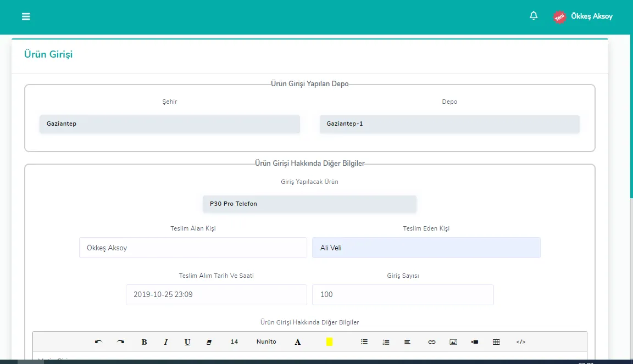Screen dimensions: 633x364
Task: Switch to code view
Action: (x=521, y=342)
